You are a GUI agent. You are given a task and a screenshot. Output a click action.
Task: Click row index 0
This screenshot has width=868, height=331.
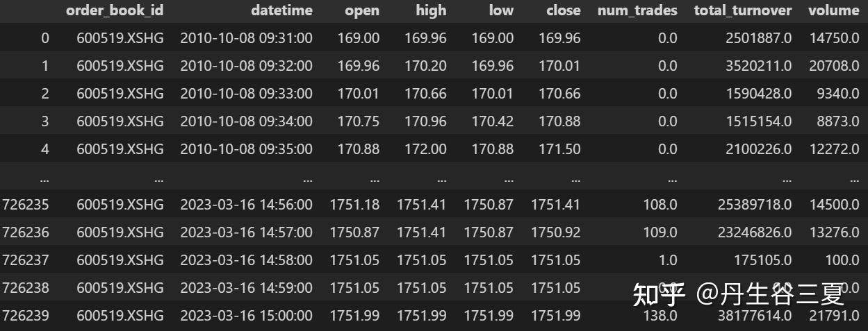45,38
